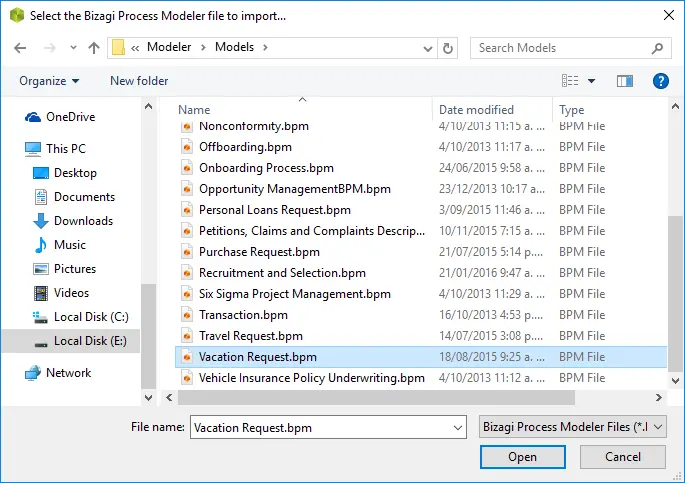Select Vehicle Insurance Policy Underwriting.bpm

point(311,378)
